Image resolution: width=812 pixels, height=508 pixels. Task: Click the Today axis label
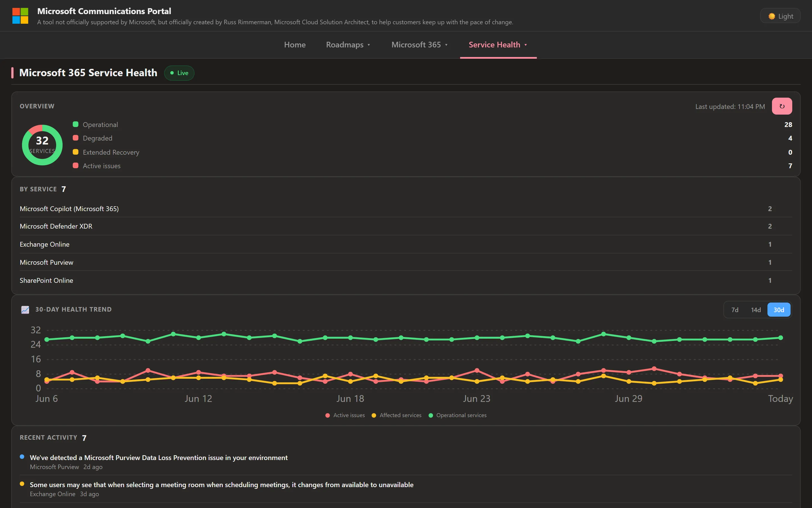coord(780,399)
